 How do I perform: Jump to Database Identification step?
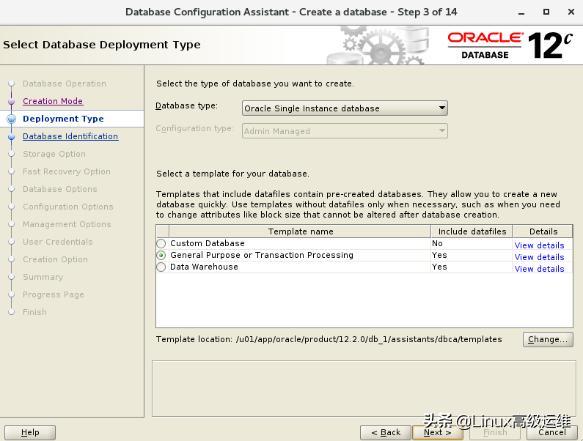(x=70, y=136)
